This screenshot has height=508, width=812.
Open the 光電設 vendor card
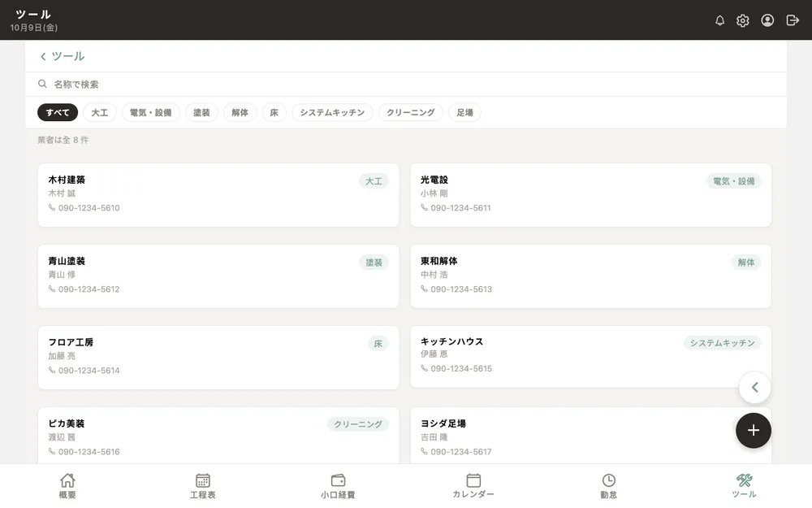click(590, 195)
